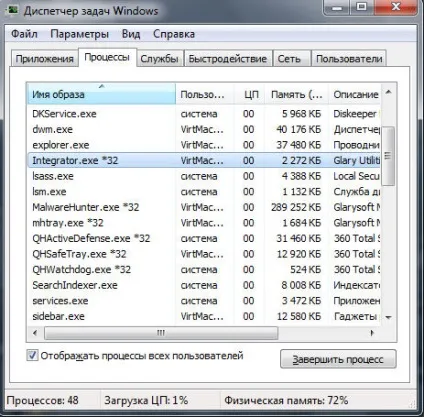The height and width of the screenshot is (417, 424).
Task: Click the Diskeeper description cell
Action: pos(356,114)
